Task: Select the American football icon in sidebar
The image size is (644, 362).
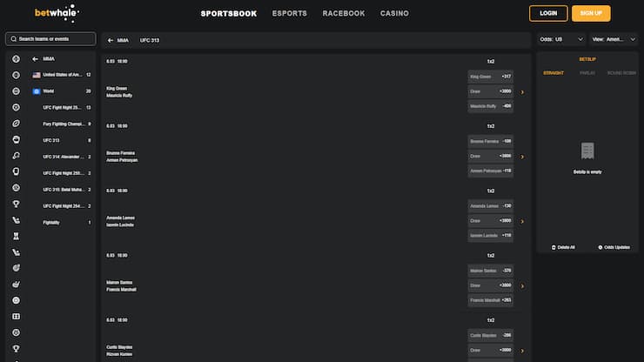Action: tap(16, 124)
